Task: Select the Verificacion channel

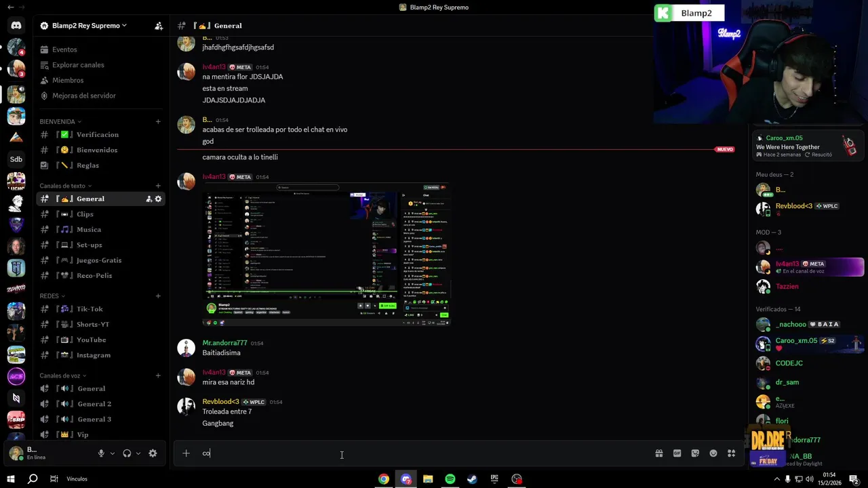Action: tap(101, 135)
